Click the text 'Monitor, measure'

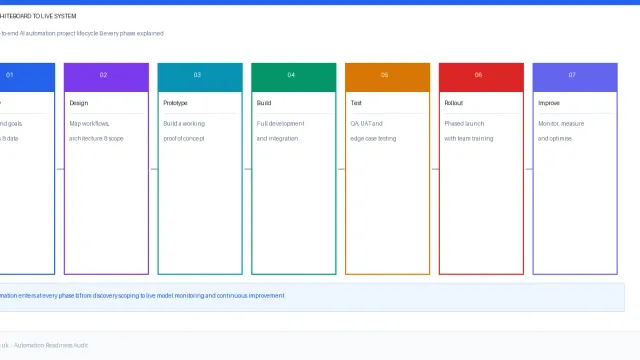click(561, 123)
